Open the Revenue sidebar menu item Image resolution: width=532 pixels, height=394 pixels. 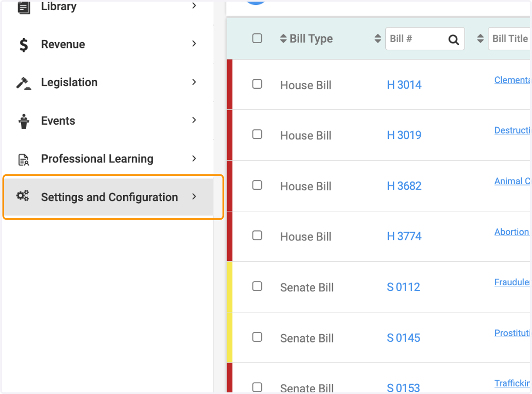click(108, 44)
